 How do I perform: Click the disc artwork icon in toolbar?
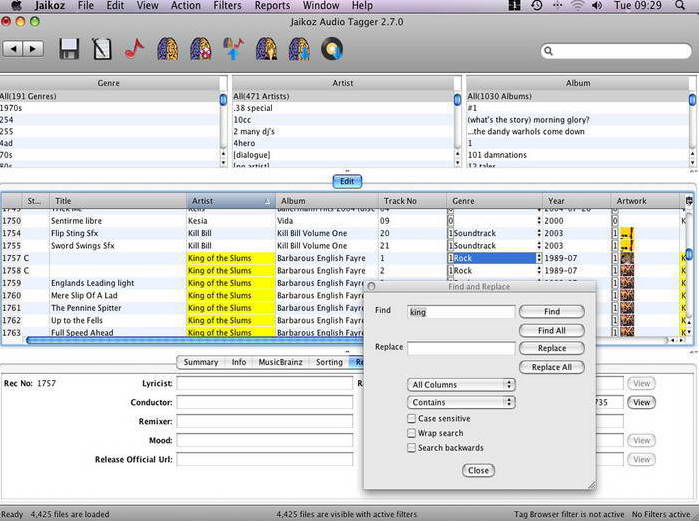tap(332, 49)
